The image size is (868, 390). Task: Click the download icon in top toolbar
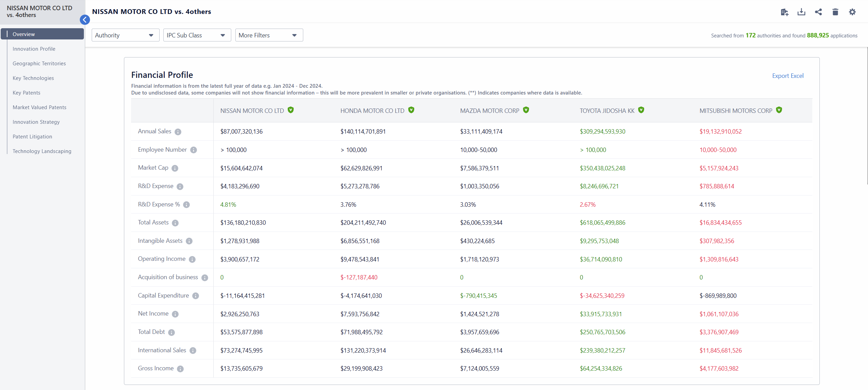tap(801, 12)
